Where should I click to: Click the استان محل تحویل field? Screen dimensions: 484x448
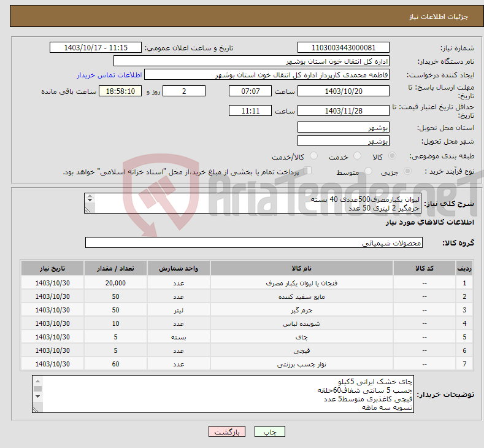click(x=344, y=127)
